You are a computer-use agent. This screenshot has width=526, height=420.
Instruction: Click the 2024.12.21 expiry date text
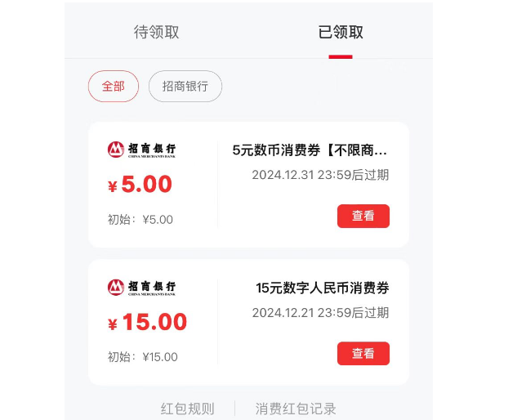click(x=320, y=313)
